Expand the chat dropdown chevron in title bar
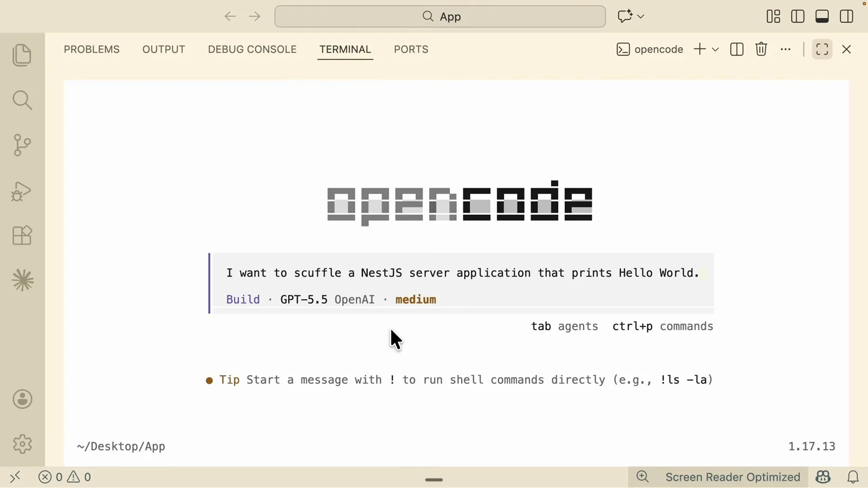Viewport: 868px width, 488px height. 641,16
